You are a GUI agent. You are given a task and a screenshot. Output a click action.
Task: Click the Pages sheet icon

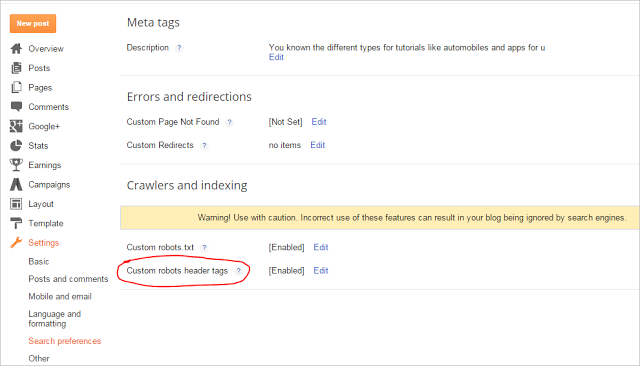coord(16,87)
